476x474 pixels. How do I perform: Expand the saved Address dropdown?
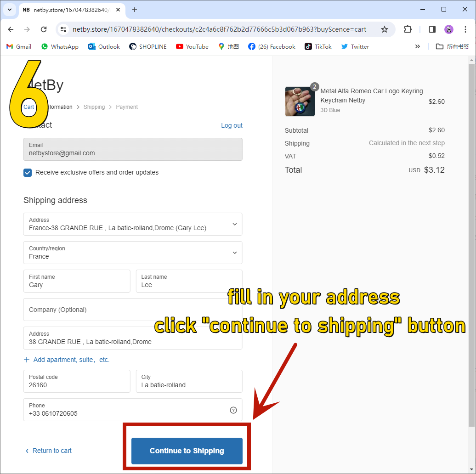[x=234, y=224]
